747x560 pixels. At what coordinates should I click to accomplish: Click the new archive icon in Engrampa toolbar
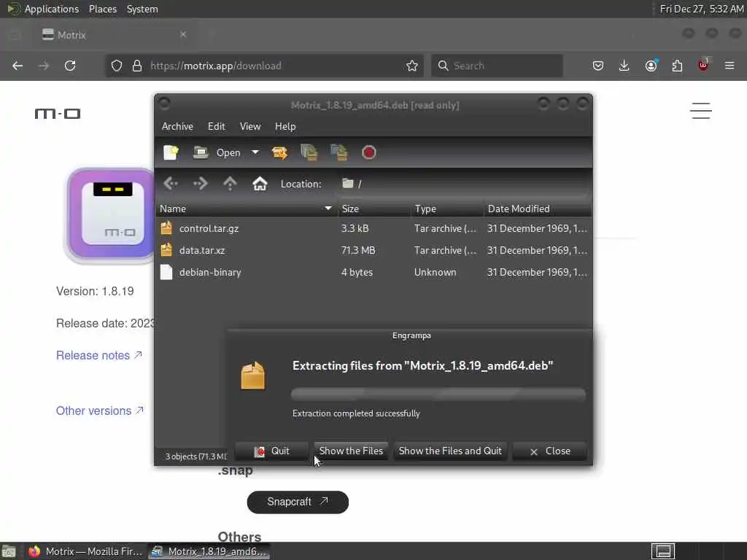(171, 152)
